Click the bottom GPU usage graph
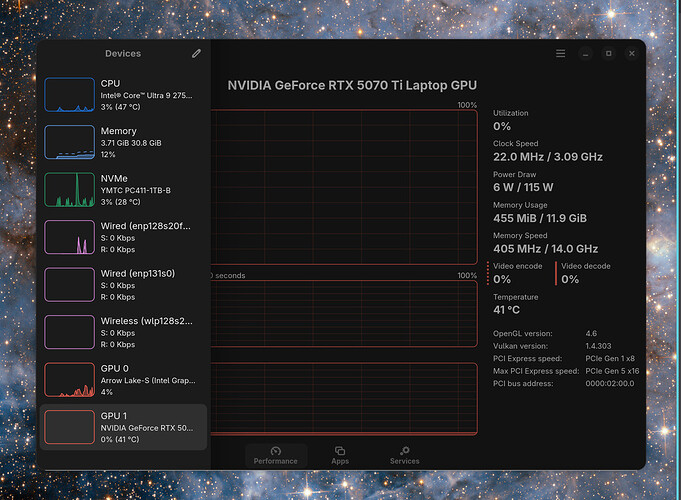Image resolution: width=681 pixels, height=500 pixels. coord(344,399)
